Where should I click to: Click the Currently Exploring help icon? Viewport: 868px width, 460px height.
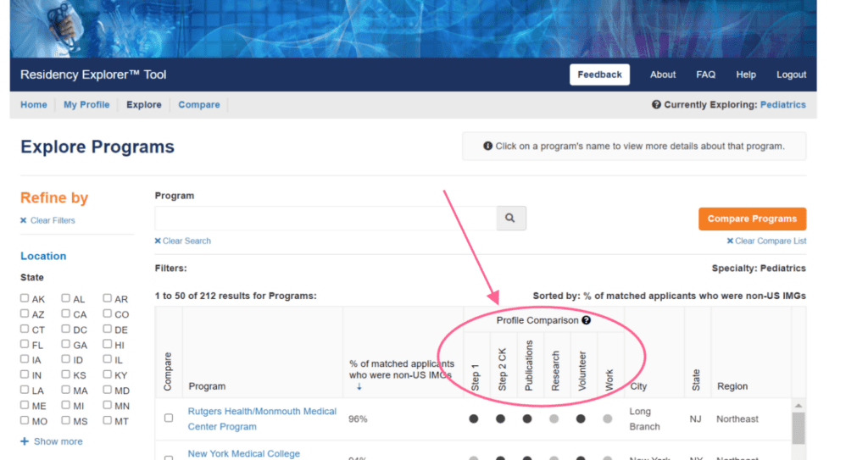656,105
